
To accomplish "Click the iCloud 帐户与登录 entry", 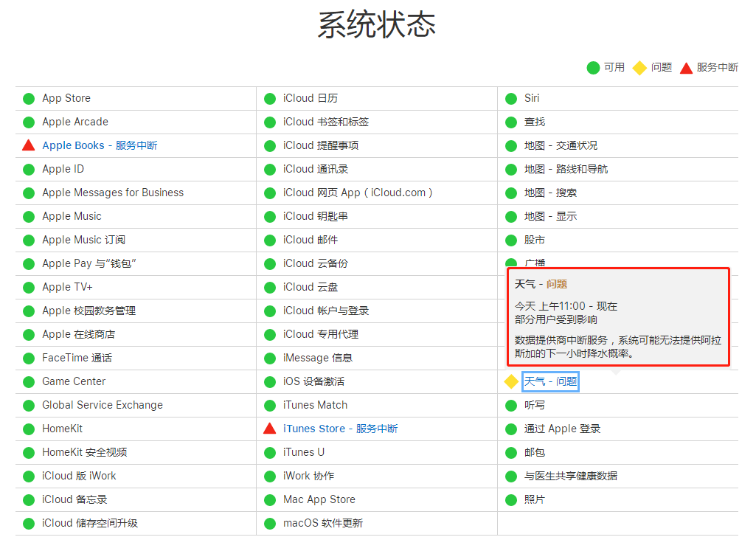I will click(326, 311).
